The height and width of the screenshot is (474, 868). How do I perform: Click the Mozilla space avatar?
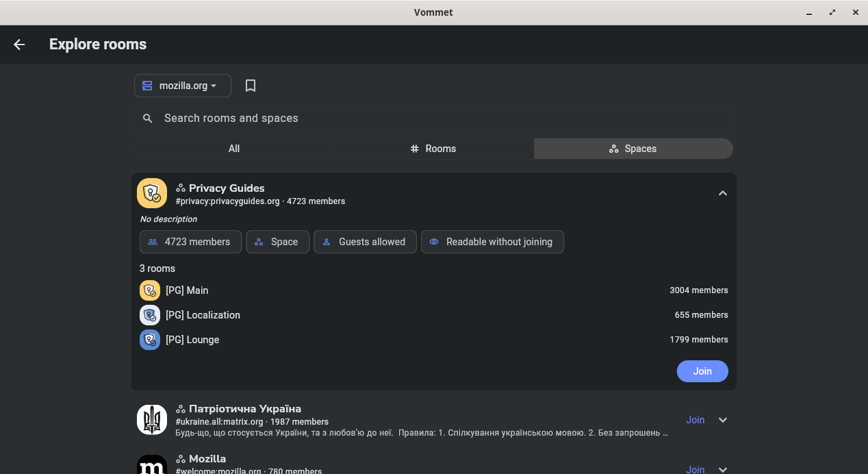pos(152,465)
